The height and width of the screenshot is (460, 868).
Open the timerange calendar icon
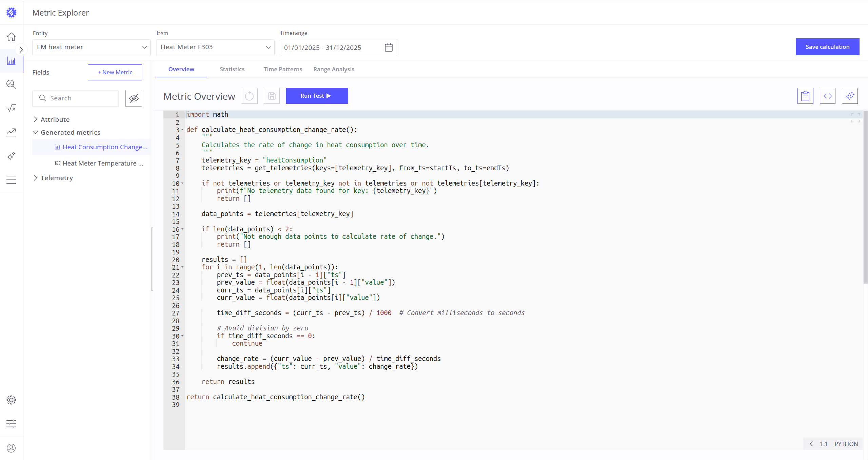(389, 47)
